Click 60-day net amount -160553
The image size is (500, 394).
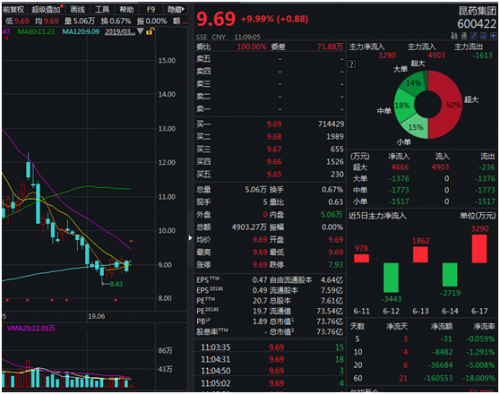pos(438,378)
